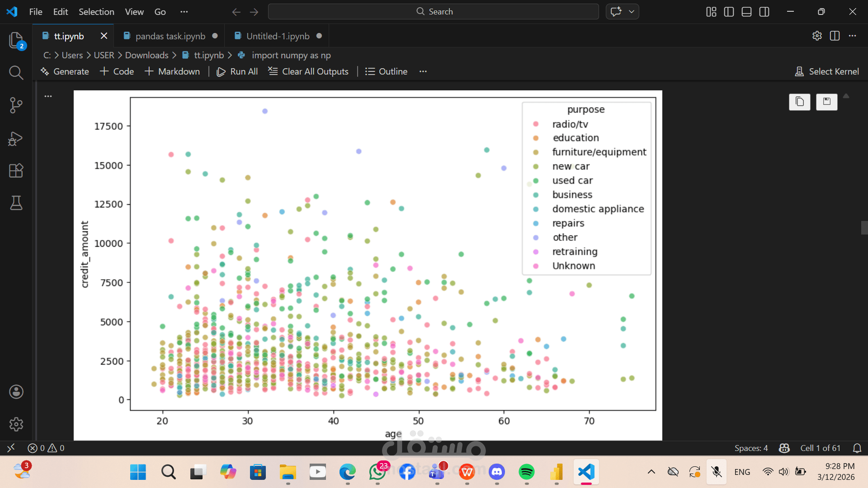Image resolution: width=868 pixels, height=488 pixels.
Task: Open the Copilot chat dropdown arrow
Action: [632, 12]
